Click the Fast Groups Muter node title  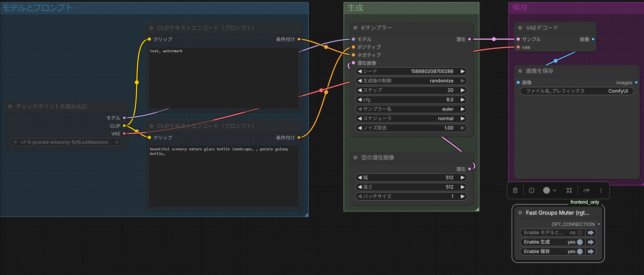tap(557, 212)
